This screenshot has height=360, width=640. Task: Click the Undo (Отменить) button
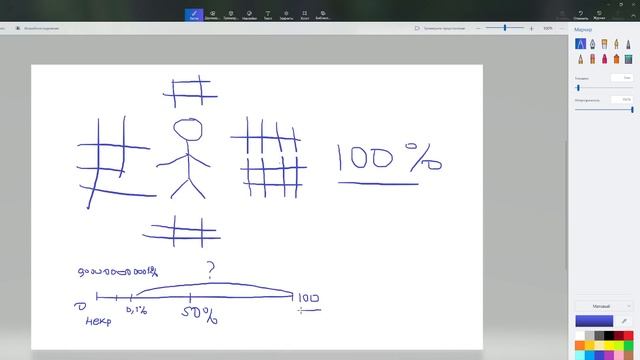(x=580, y=15)
